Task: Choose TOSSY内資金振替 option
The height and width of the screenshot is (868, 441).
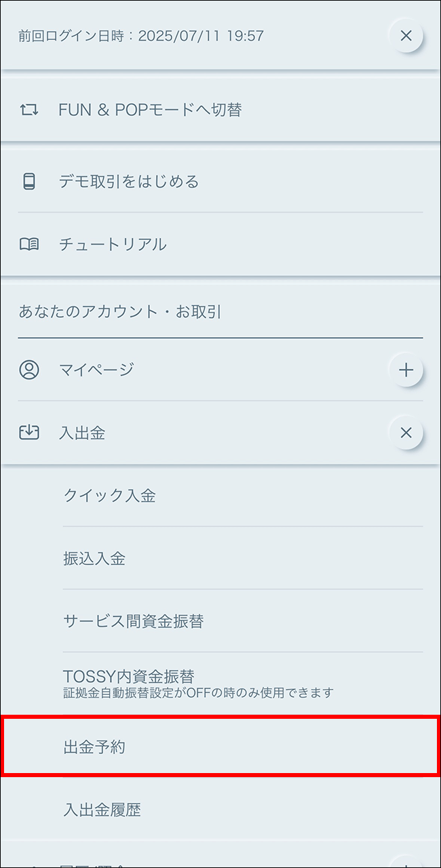Action: click(x=129, y=677)
